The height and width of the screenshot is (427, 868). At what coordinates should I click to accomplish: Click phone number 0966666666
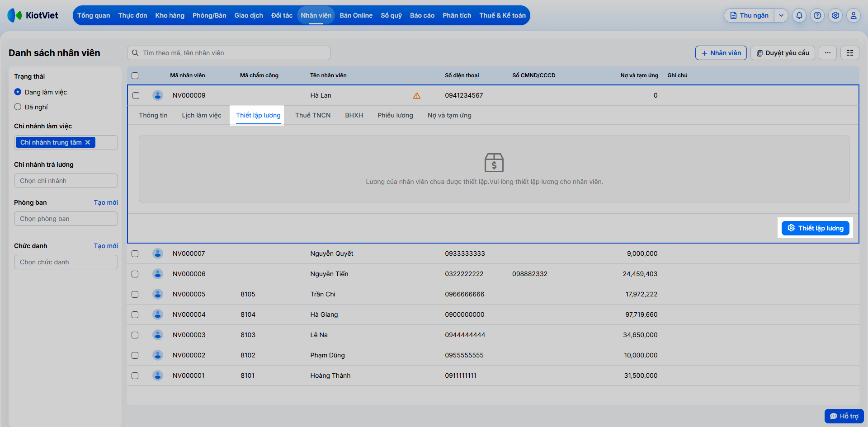(x=464, y=294)
